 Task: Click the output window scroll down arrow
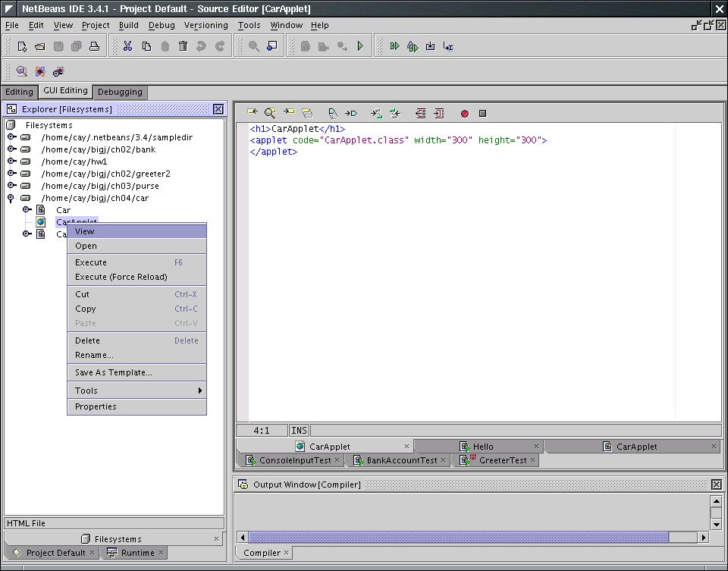coord(716,524)
